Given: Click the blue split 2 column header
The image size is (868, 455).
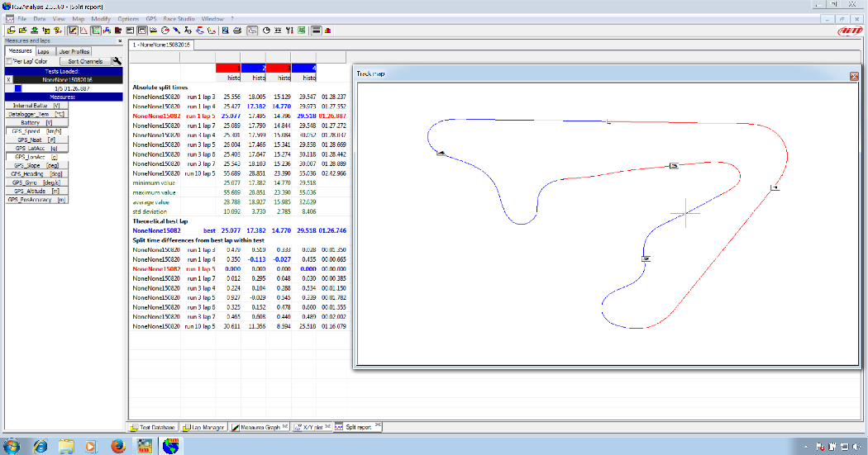Looking at the screenshot, I should (x=254, y=68).
